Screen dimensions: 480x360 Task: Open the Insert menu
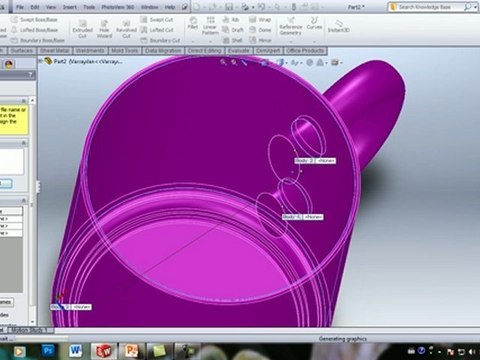(x=70, y=7)
